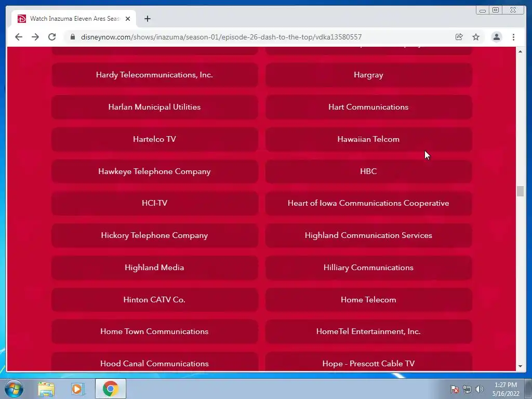Open Windows Explorer from taskbar

[x=46, y=389]
